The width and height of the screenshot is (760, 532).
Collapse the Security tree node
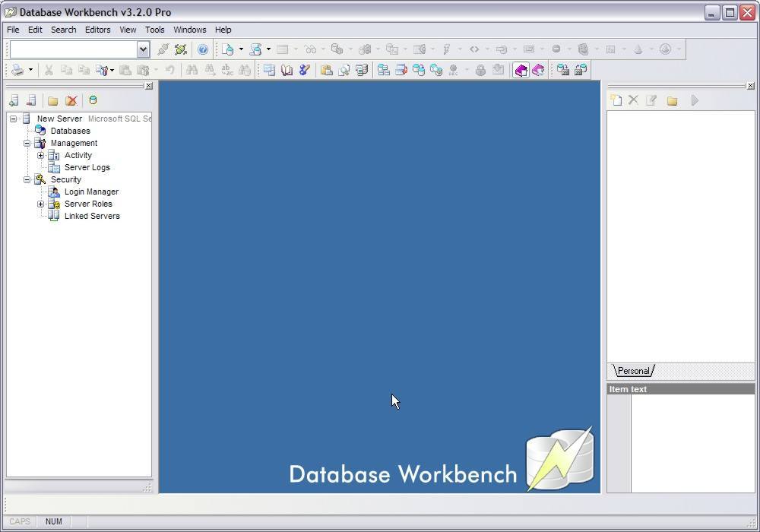(x=27, y=179)
